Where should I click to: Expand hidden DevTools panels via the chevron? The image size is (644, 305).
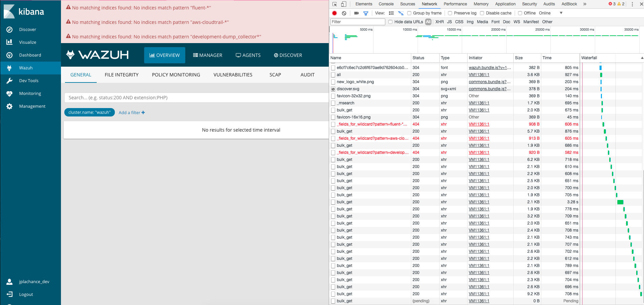[x=584, y=4]
